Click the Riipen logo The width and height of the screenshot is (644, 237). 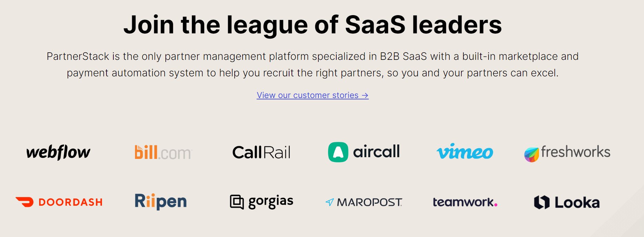coord(161,202)
